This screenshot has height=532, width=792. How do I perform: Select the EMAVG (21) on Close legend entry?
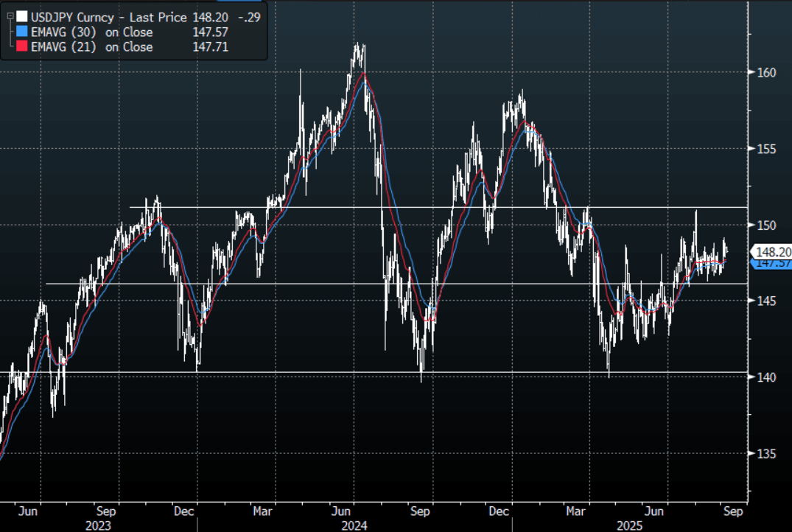point(92,46)
